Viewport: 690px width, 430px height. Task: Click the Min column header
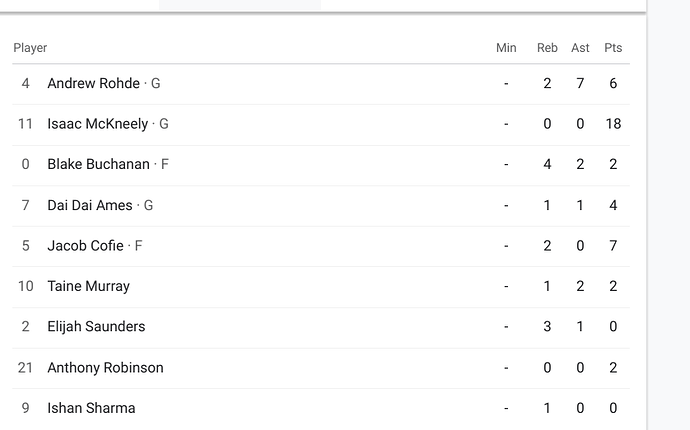point(506,48)
